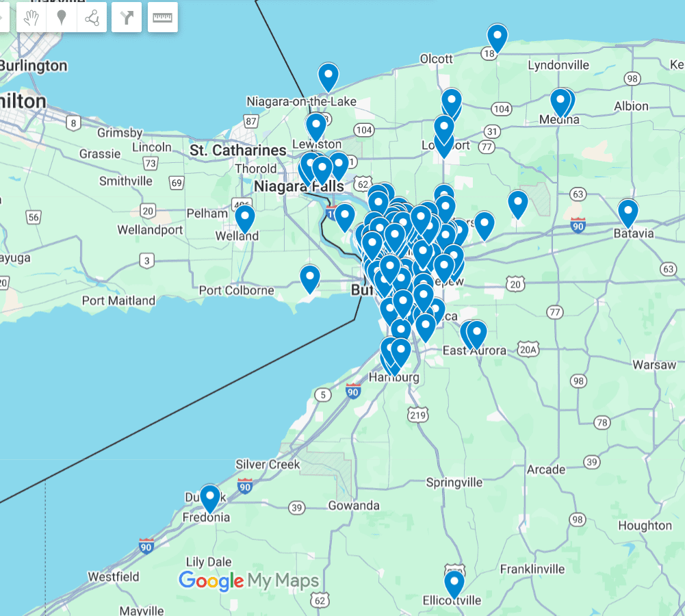Click the Add directions arrow icon
The height and width of the screenshot is (616, 685).
point(127,18)
